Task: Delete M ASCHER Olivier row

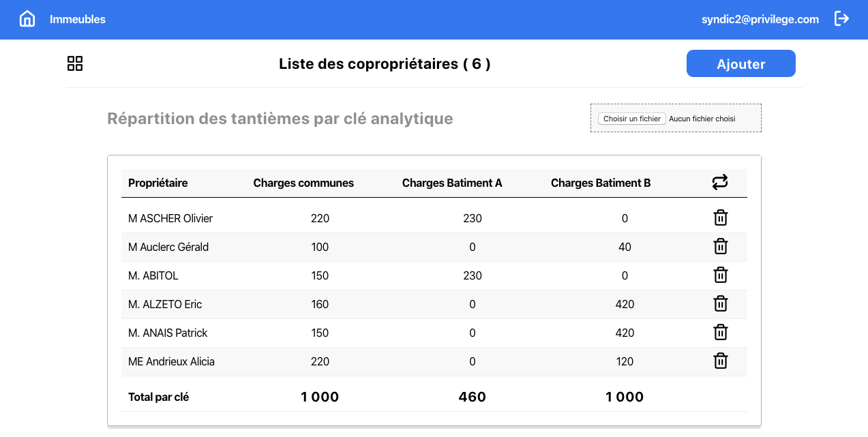Action: pos(720,218)
